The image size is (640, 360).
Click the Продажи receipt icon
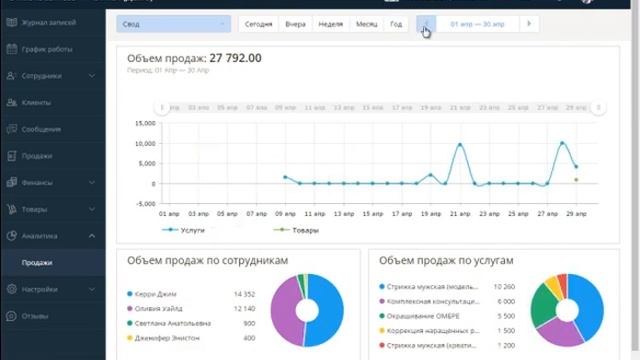coord(12,156)
